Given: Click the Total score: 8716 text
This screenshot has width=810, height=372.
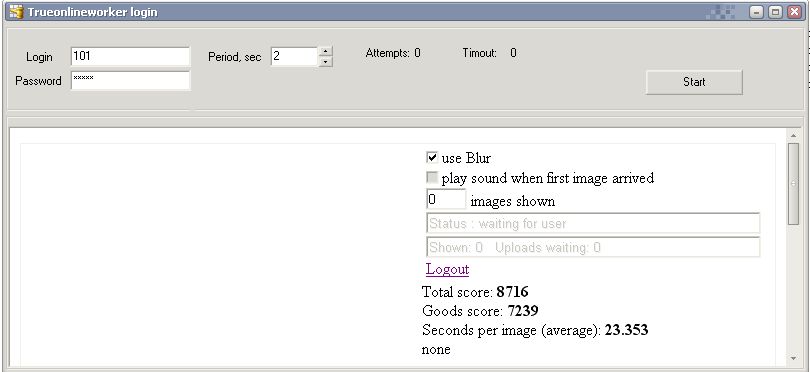Looking at the screenshot, I should [475, 292].
